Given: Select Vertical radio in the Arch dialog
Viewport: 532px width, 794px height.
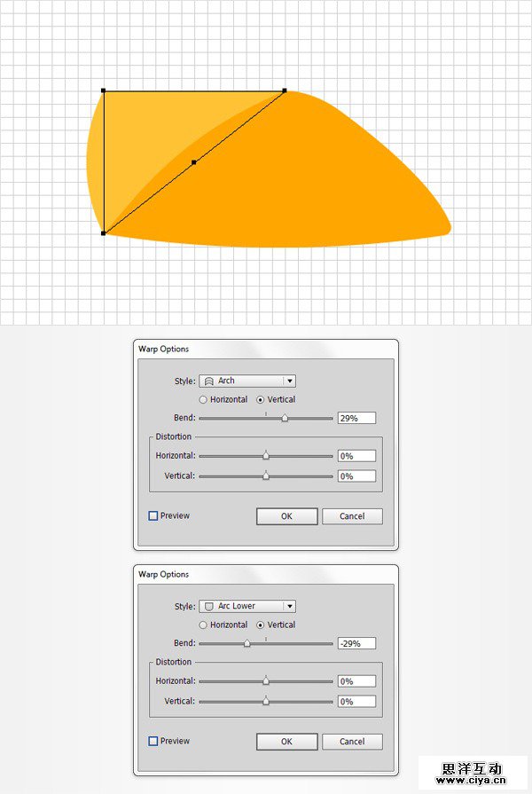Looking at the screenshot, I should point(261,400).
